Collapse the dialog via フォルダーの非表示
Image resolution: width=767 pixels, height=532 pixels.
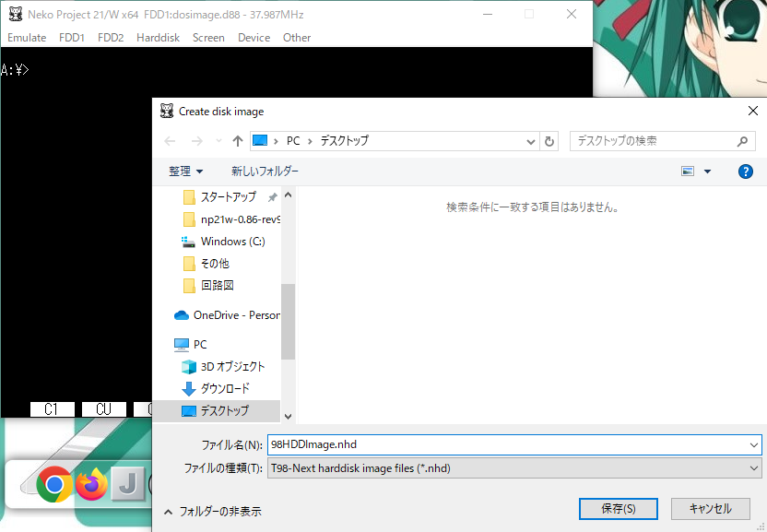[x=216, y=508]
